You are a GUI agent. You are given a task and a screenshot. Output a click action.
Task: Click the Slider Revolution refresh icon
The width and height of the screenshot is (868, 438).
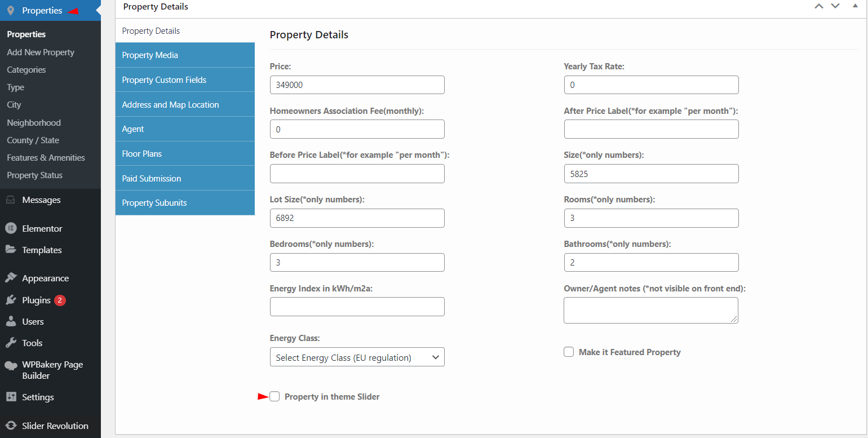pos(11,426)
